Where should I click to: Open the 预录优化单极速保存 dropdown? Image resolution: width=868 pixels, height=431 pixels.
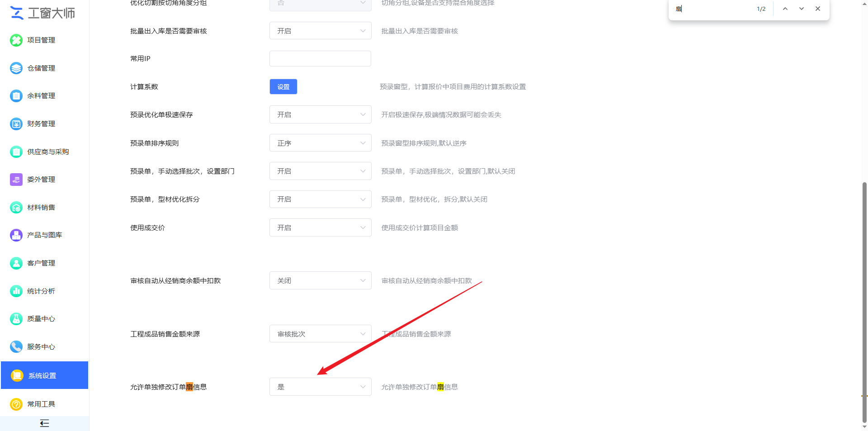(x=321, y=114)
